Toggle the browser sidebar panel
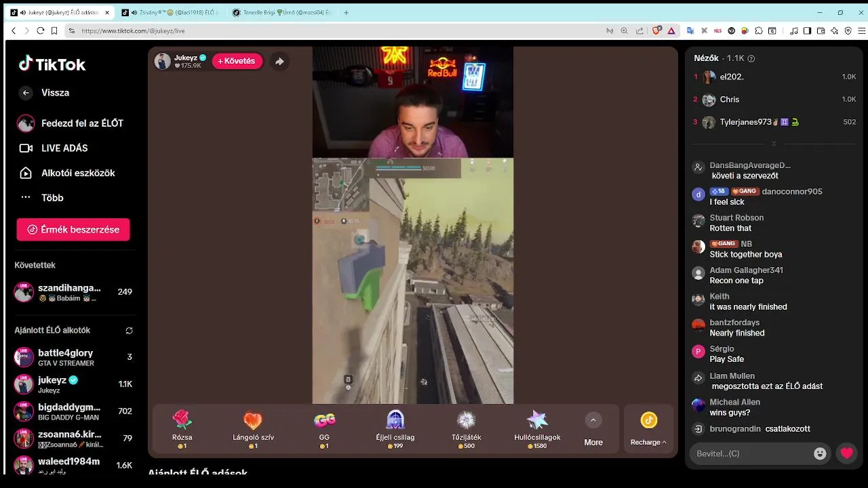The width and height of the screenshot is (868, 488). click(x=807, y=30)
